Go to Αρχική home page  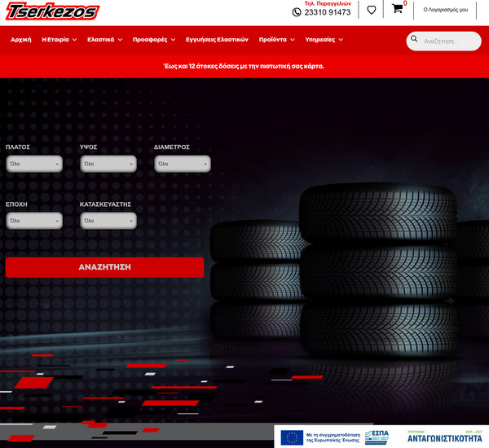(x=21, y=40)
